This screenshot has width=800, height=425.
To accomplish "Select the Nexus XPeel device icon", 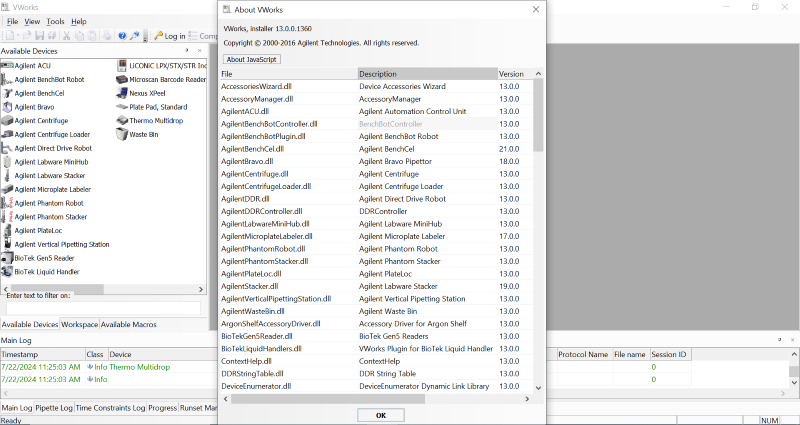I will click(x=121, y=93).
